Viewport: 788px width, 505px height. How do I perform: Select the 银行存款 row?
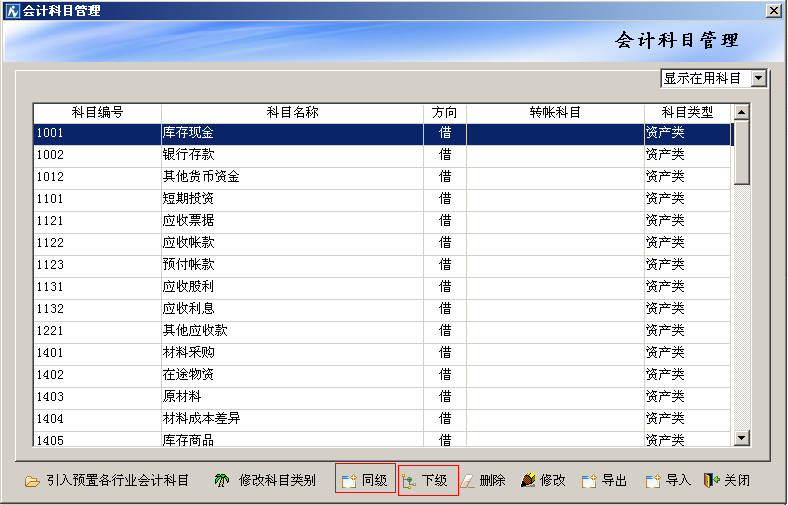pyautogui.click(x=382, y=155)
